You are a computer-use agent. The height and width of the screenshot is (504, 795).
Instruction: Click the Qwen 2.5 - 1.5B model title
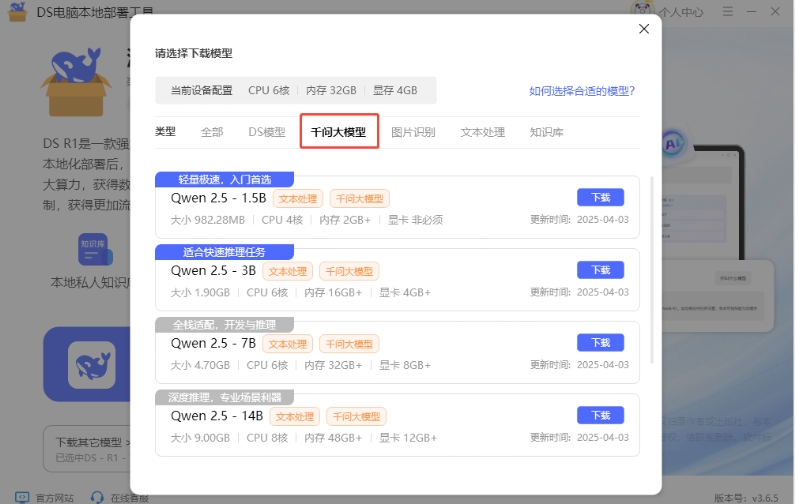(x=219, y=198)
